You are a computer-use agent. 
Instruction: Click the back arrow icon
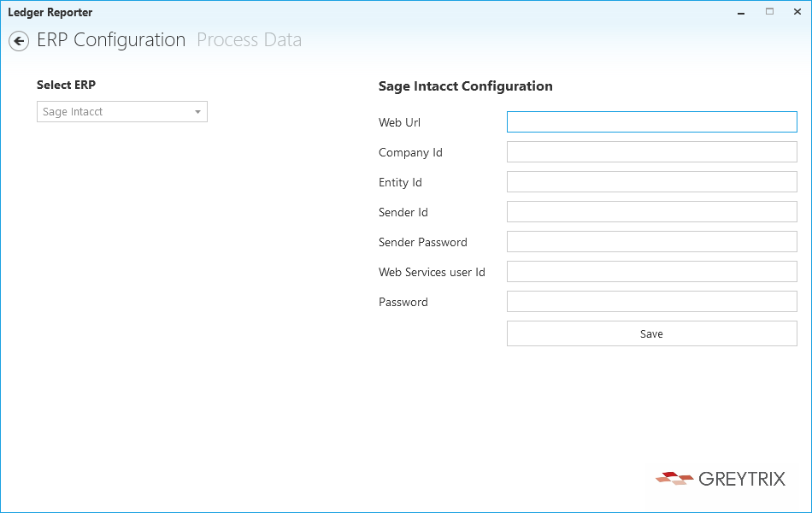pos(19,41)
